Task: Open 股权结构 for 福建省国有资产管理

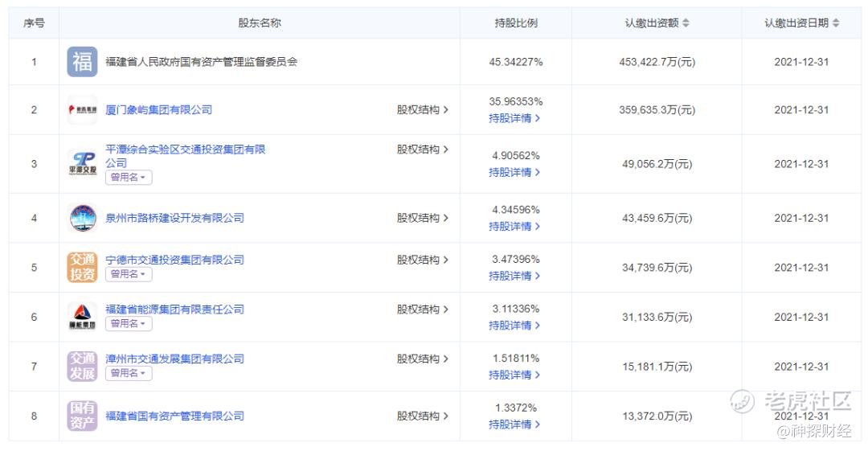Action: coord(423,416)
